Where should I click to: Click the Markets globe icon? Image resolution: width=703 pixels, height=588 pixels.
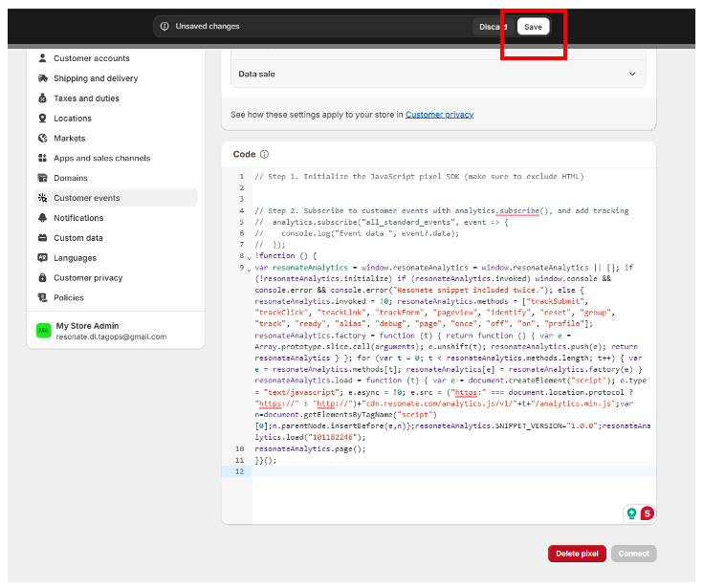[43, 138]
